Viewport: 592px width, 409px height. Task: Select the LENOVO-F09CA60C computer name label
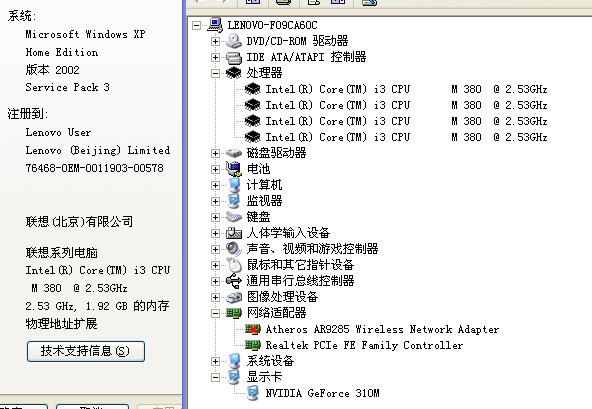272,25
